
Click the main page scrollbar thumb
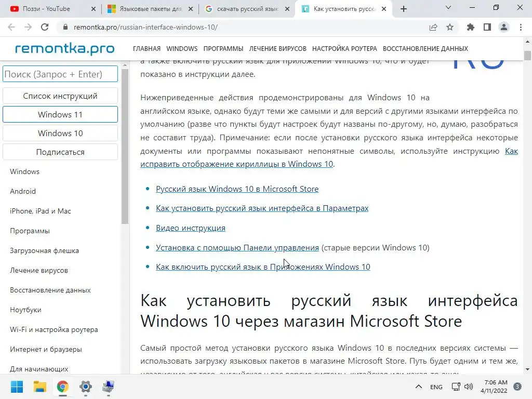[527, 55]
